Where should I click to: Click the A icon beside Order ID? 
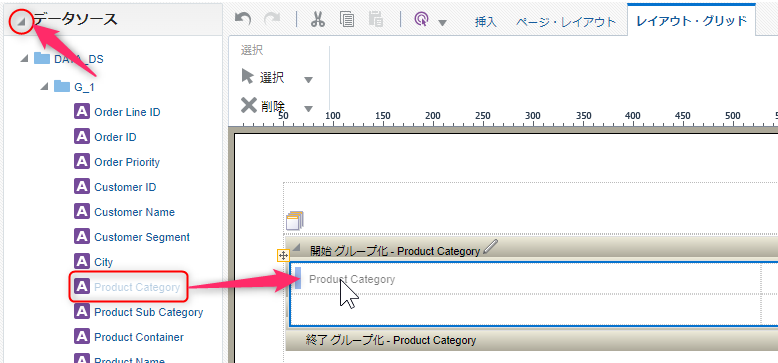pyautogui.click(x=81, y=137)
